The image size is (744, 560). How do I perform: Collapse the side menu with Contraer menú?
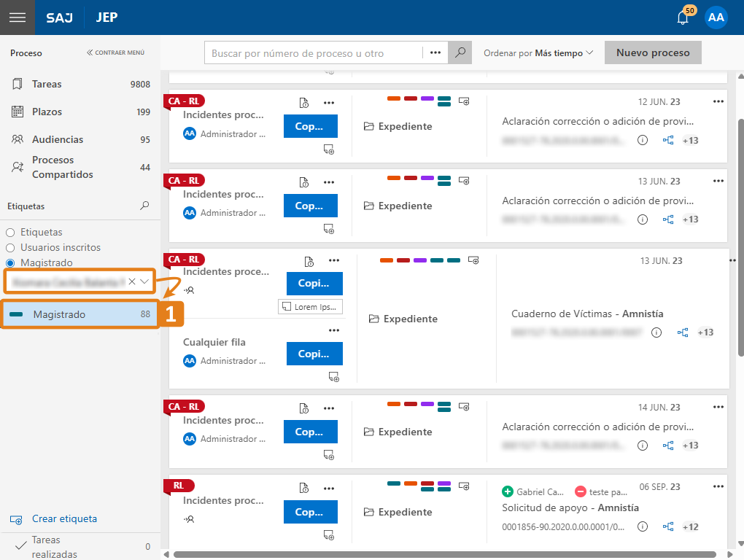(x=115, y=52)
